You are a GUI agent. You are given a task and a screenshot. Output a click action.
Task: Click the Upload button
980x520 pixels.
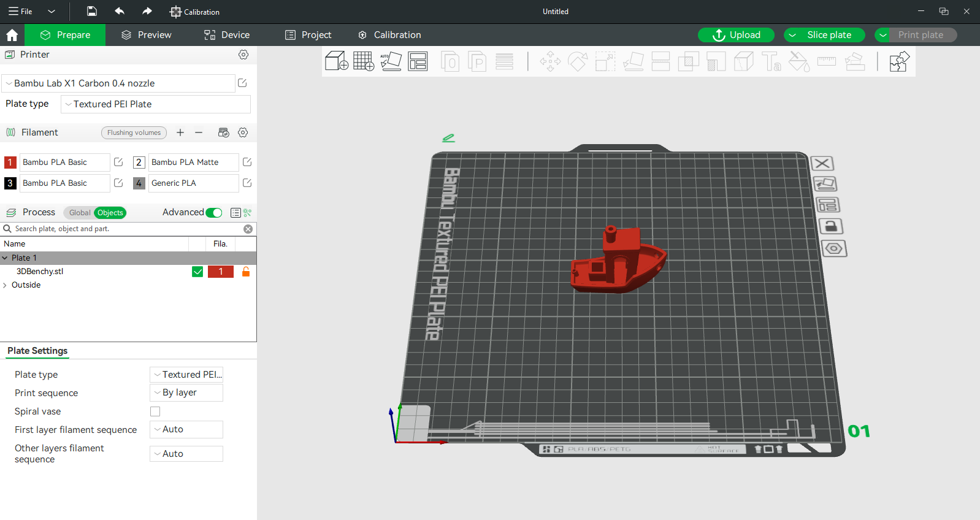pyautogui.click(x=737, y=35)
